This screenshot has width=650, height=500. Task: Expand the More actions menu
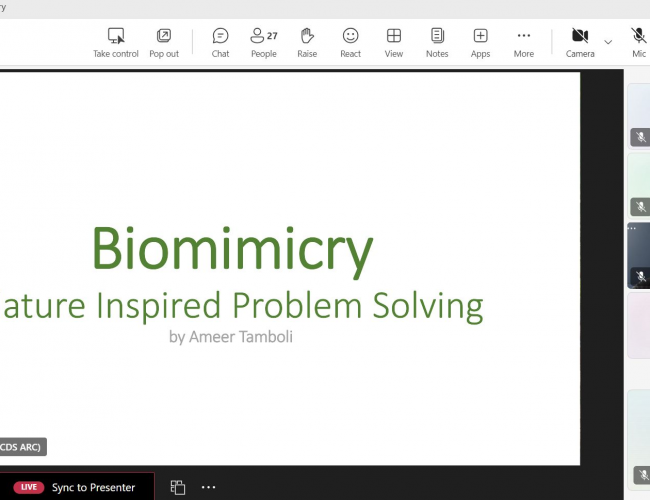coord(524,42)
